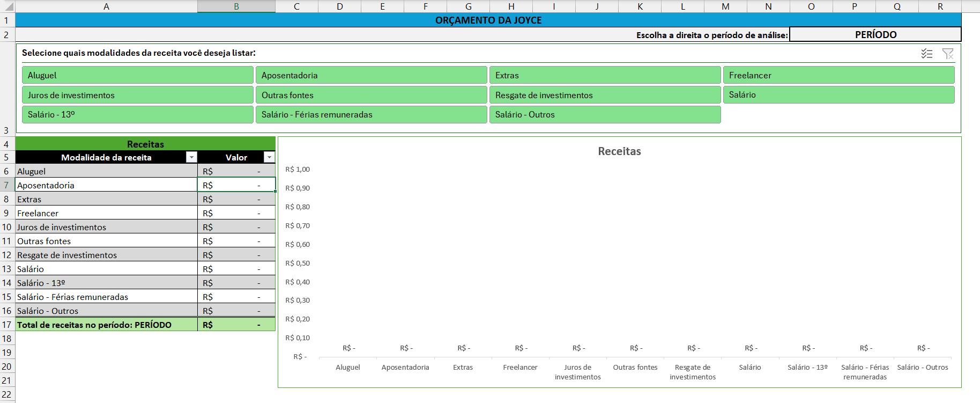Select column H header
Viewport: 980px width, 403px height.
[x=511, y=6]
